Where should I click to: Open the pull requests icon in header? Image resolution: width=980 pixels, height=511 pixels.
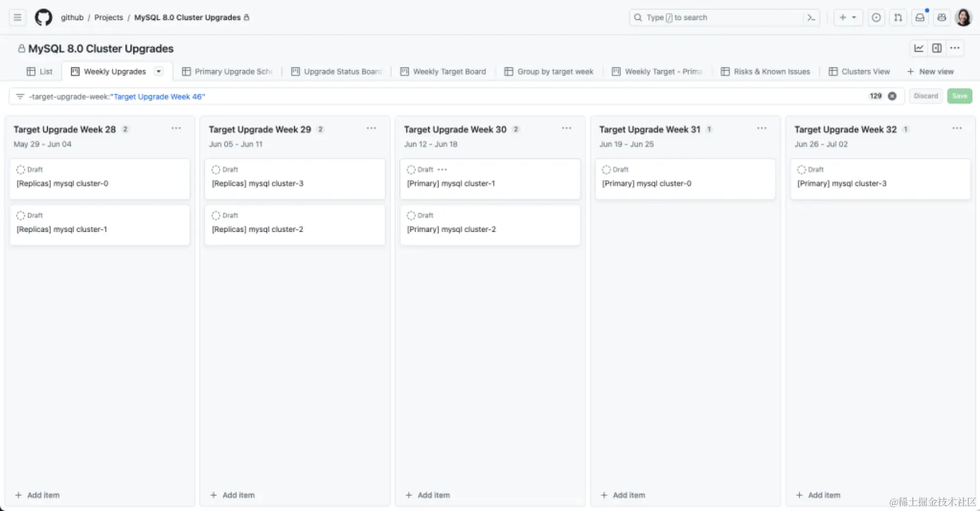[898, 17]
